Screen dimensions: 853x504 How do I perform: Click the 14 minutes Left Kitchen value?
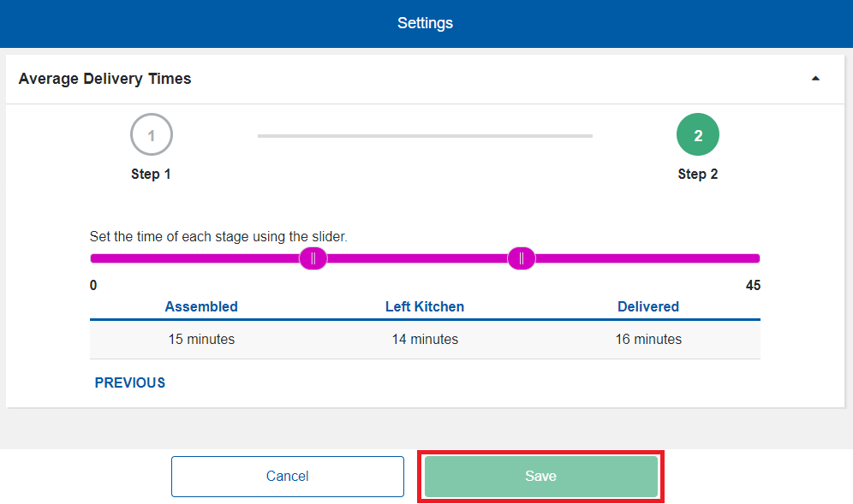pyautogui.click(x=425, y=339)
